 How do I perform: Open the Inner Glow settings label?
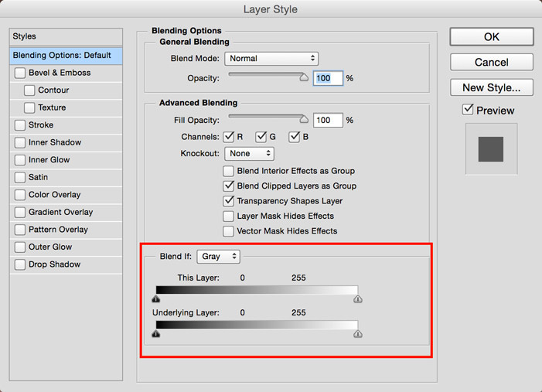pyautogui.click(x=49, y=160)
